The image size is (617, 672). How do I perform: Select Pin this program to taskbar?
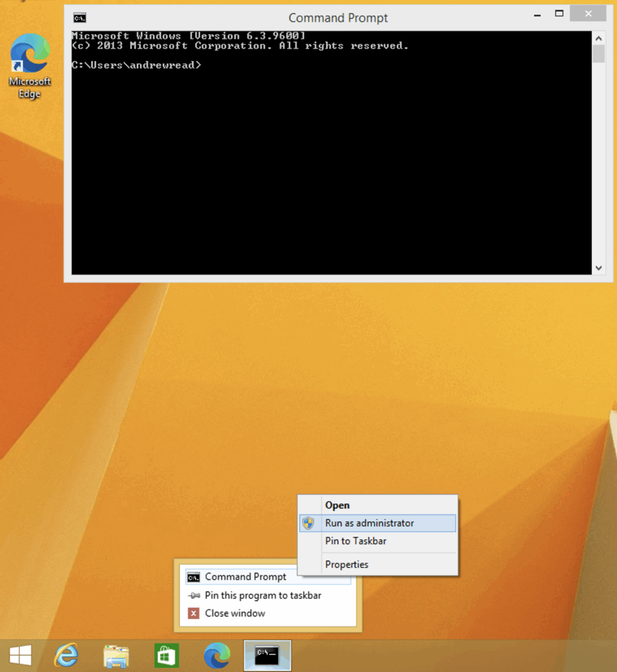click(263, 595)
